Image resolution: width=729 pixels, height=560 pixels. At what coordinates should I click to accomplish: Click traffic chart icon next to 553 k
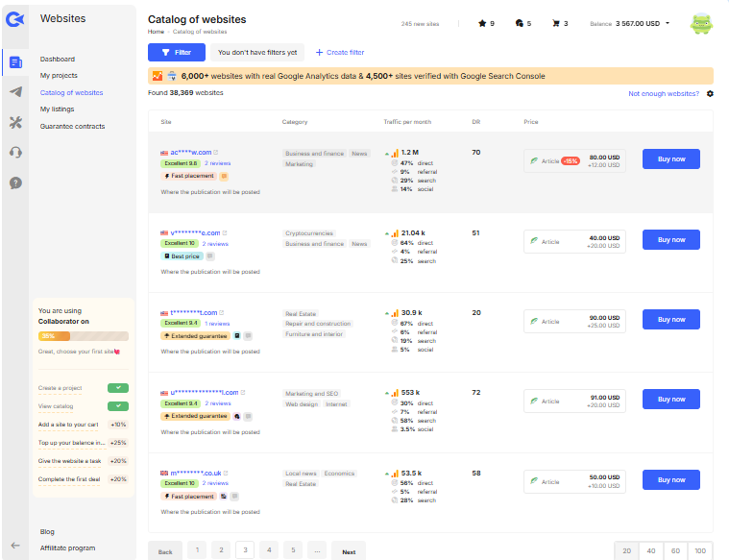pos(395,393)
